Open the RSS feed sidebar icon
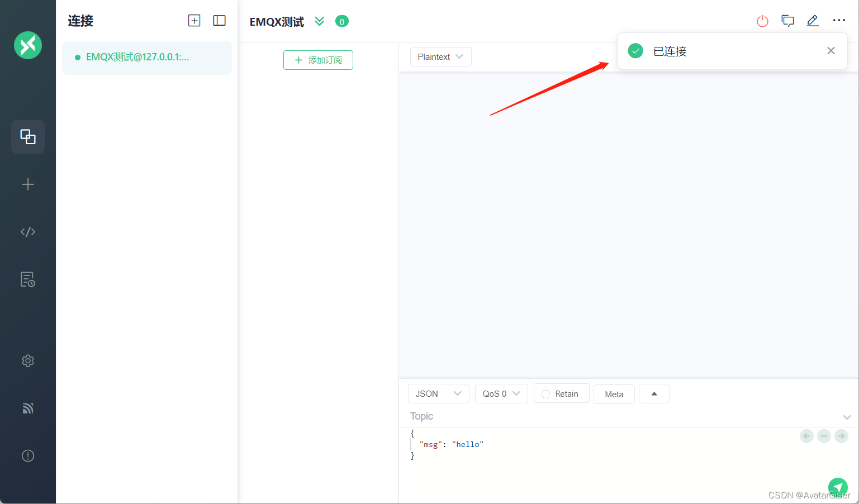859x504 pixels. pos(28,408)
